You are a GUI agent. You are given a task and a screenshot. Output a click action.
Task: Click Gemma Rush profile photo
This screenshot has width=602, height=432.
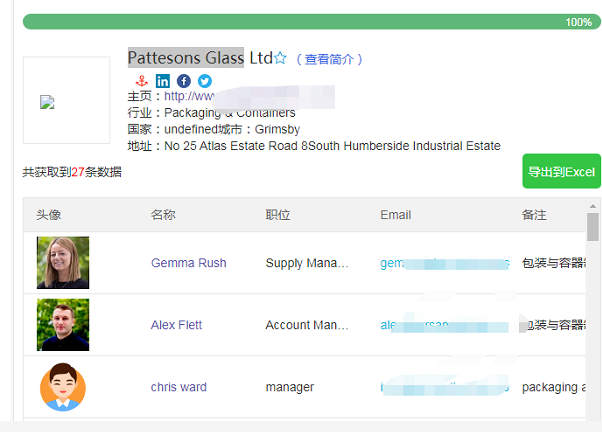coord(63,263)
